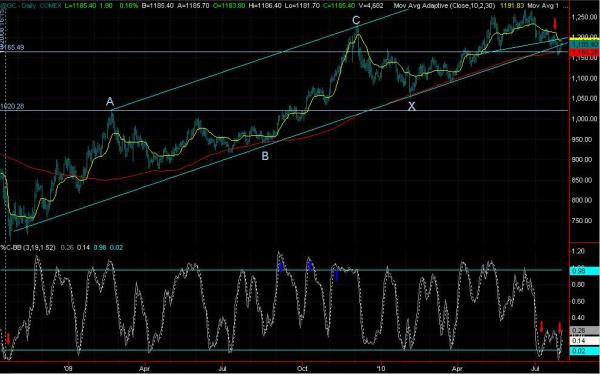This screenshot has height=374, width=600.
Task: Click the cyan '0.02' marker on indicator axis
Action: [585, 351]
